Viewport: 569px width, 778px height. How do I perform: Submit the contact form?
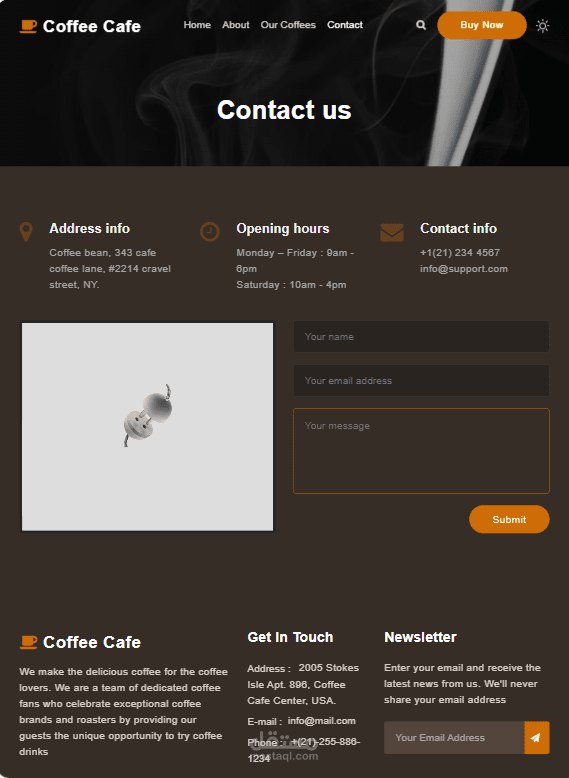pos(509,519)
